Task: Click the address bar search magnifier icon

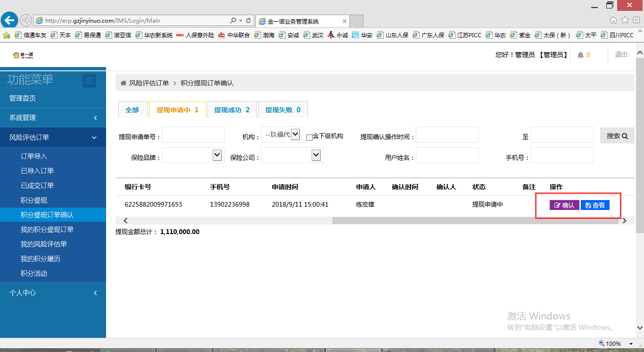Action: (233, 21)
